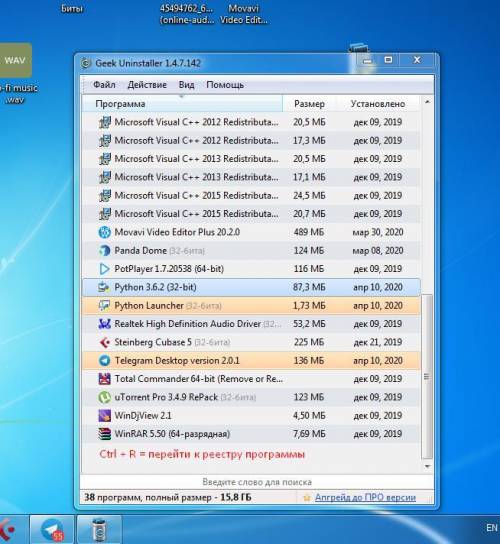This screenshot has height=544, width=500.
Task: Select Steinberg Cubase 5 program name
Action: (153, 342)
